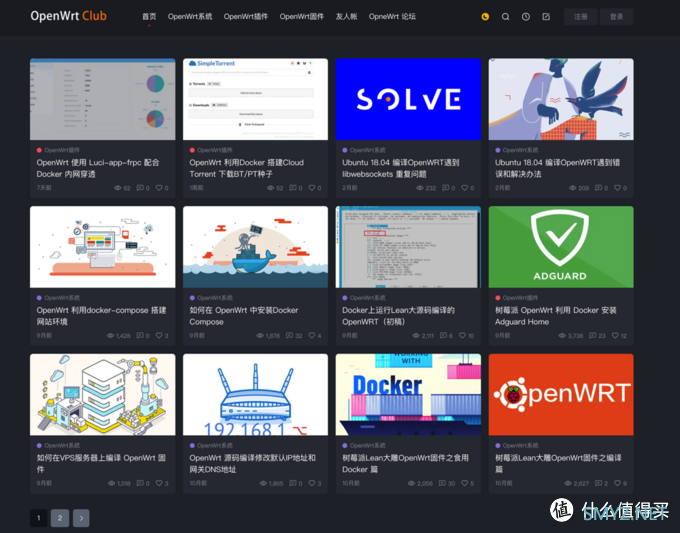Like the 安装Docker Compose post with 4 likes

pyautogui.click(x=312, y=335)
